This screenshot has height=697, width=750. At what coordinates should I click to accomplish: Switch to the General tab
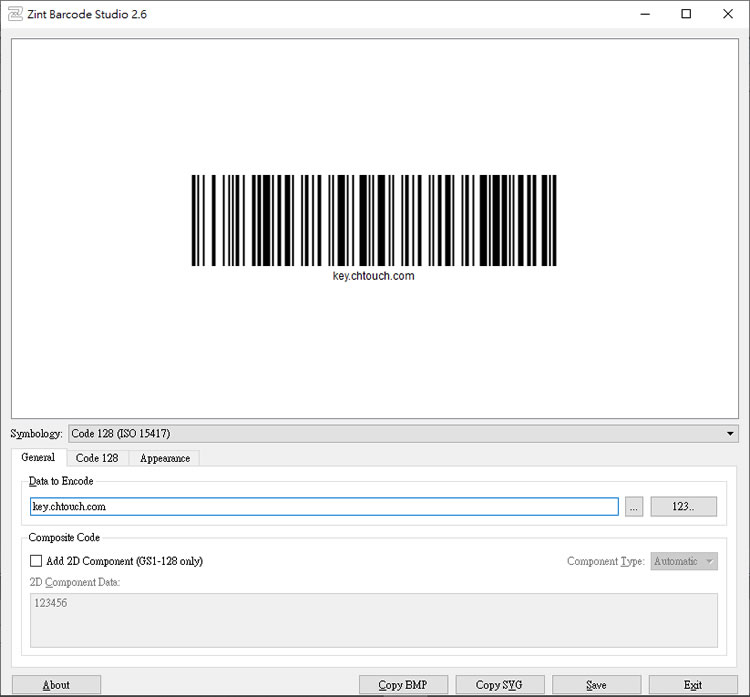click(x=39, y=458)
